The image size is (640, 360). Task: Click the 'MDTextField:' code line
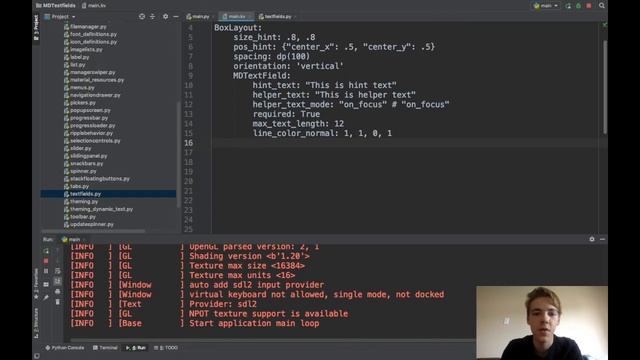(262, 76)
